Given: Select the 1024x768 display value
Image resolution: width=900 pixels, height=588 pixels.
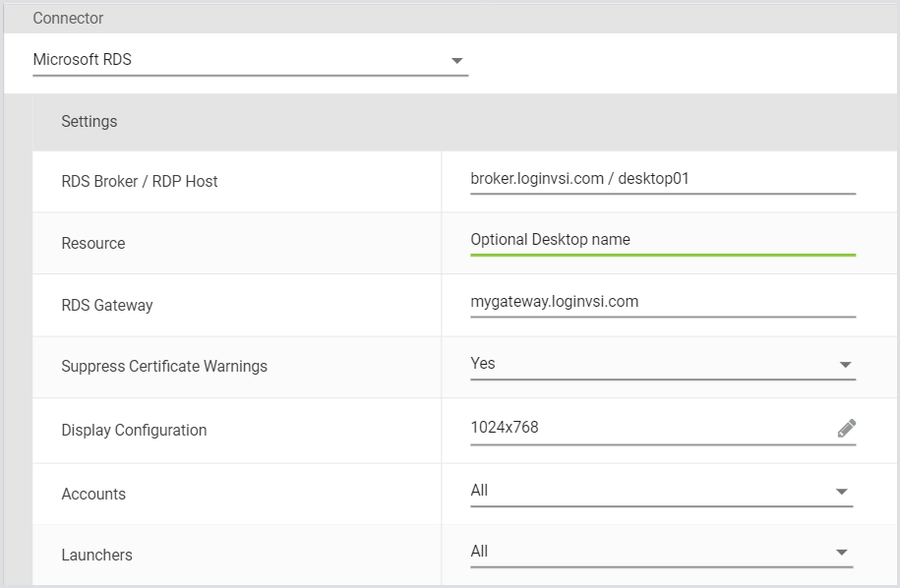Looking at the screenshot, I should click(649, 428).
